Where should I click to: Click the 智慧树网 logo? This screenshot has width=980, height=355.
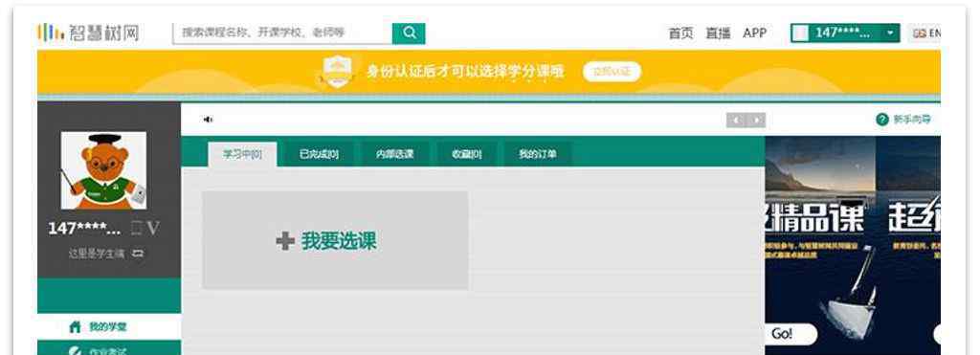(x=88, y=33)
